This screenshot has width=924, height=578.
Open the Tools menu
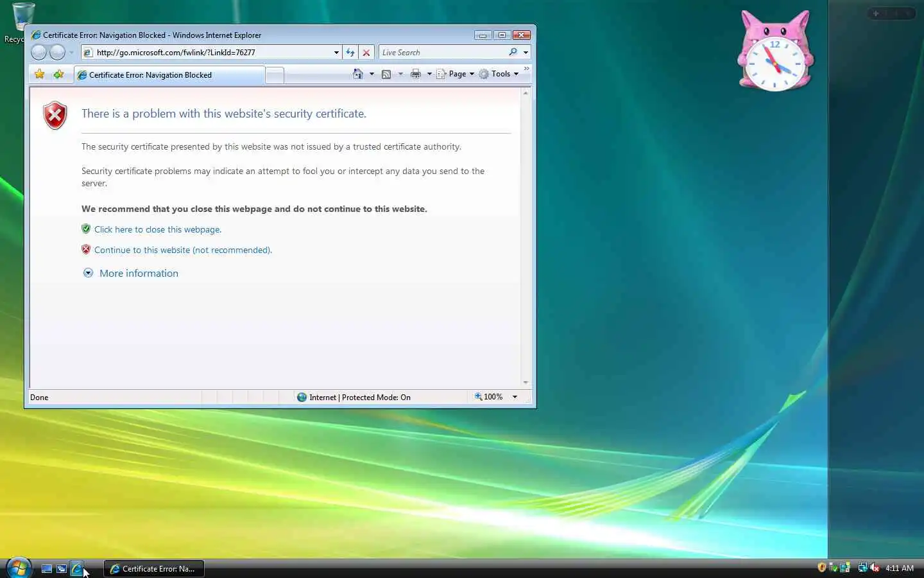[499, 74]
